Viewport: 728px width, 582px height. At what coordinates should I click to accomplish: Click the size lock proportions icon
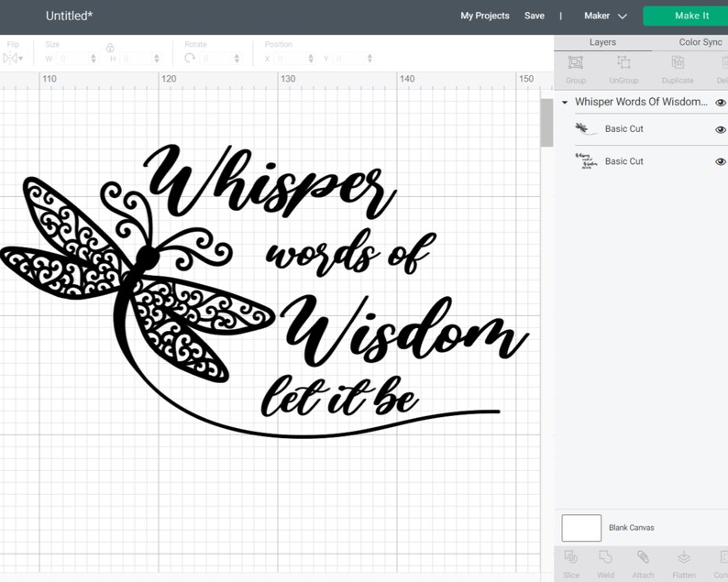click(x=110, y=48)
